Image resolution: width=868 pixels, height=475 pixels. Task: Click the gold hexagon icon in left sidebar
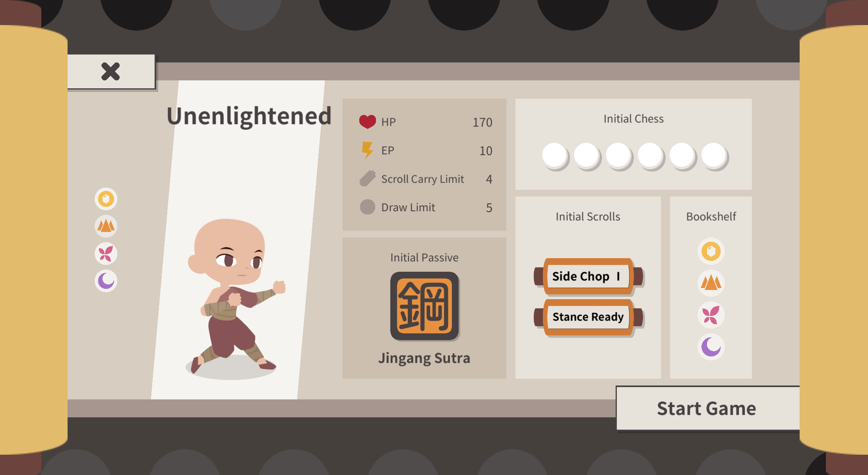click(106, 199)
